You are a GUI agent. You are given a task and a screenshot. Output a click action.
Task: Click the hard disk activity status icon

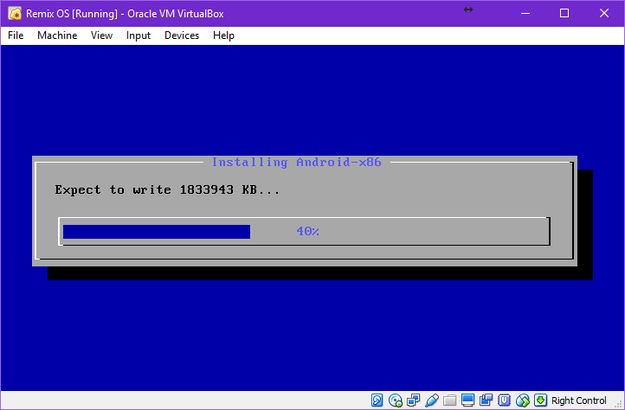pyautogui.click(x=377, y=400)
